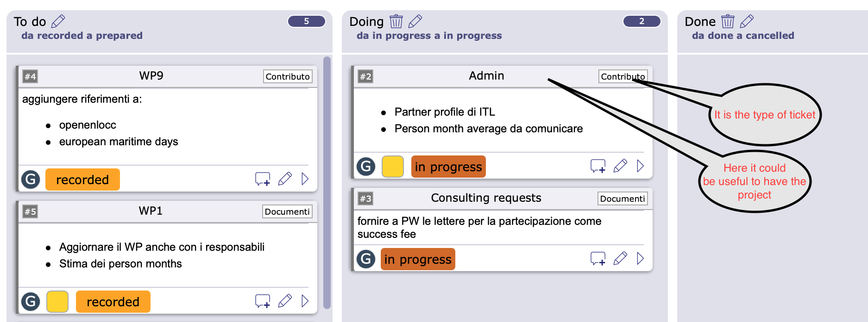This screenshot has width=868, height=322.
Task: Click in progress status on Admin ticket
Action: coord(448,167)
